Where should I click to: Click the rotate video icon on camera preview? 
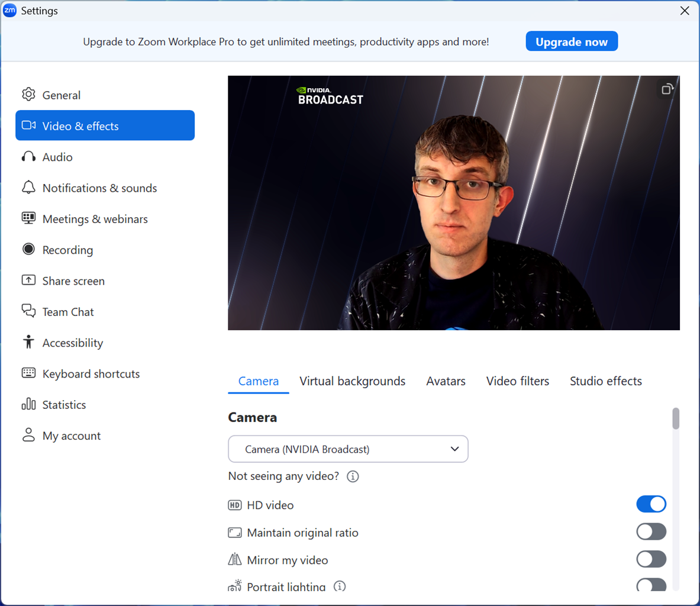tap(667, 89)
